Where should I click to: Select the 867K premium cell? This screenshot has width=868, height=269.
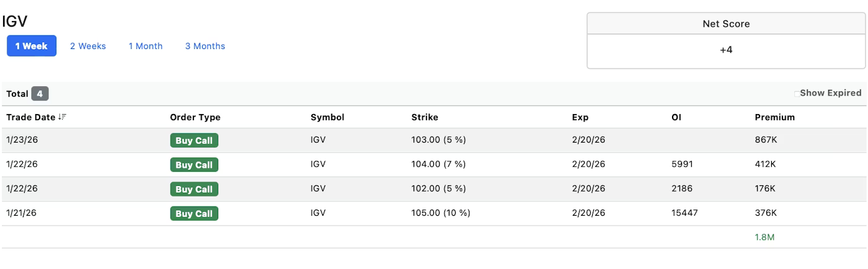(766, 140)
